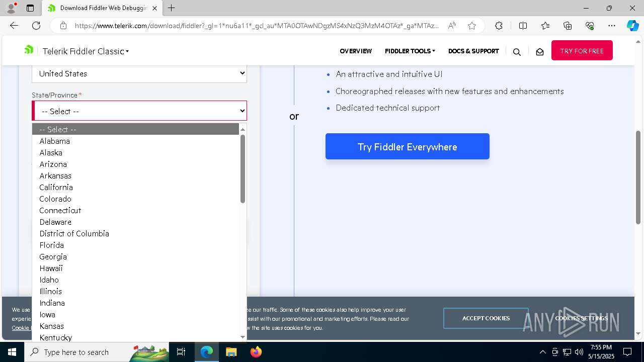Expand Telerik Fiddler Classic product menu
This screenshot has height=362, width=644.
point(86,51)
